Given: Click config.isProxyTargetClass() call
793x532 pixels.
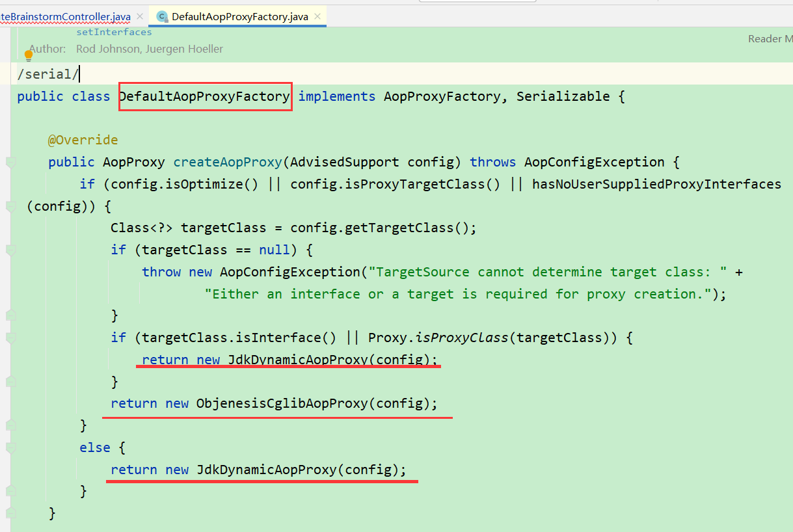Looking at the screenshot, I should tap(396, 184).
